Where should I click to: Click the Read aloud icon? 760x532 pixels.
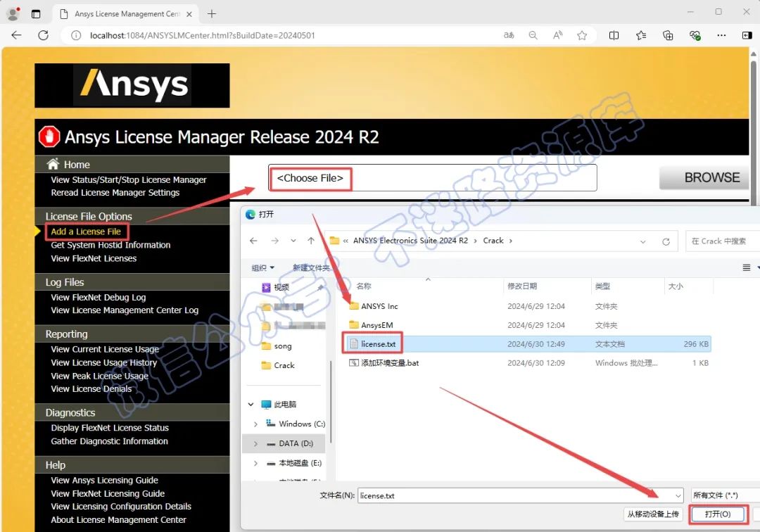tap(558, 35)
